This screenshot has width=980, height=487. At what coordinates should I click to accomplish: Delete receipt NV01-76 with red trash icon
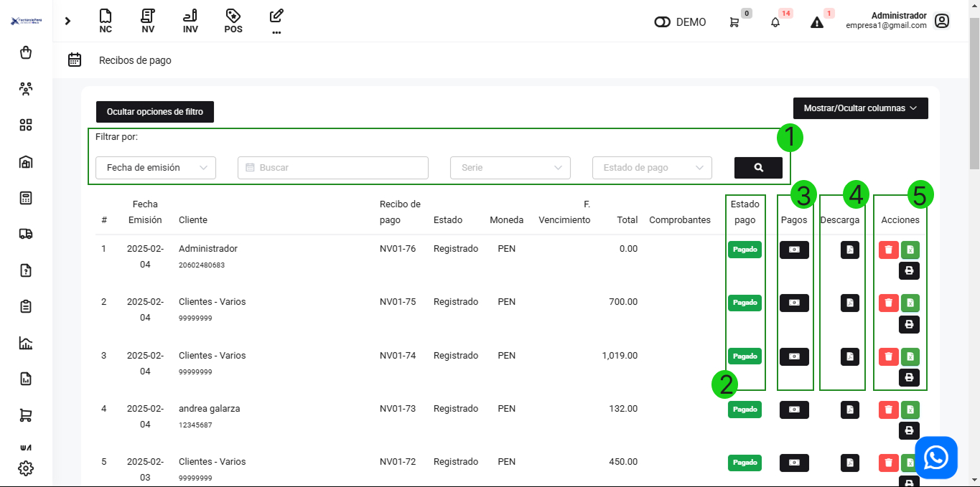(x=888, y=250)
